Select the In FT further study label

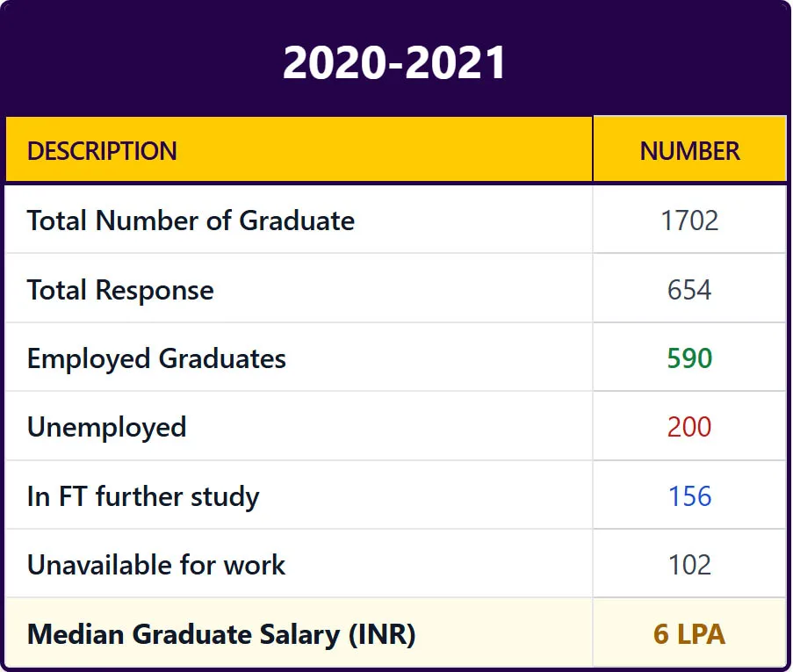coord(143,496)
